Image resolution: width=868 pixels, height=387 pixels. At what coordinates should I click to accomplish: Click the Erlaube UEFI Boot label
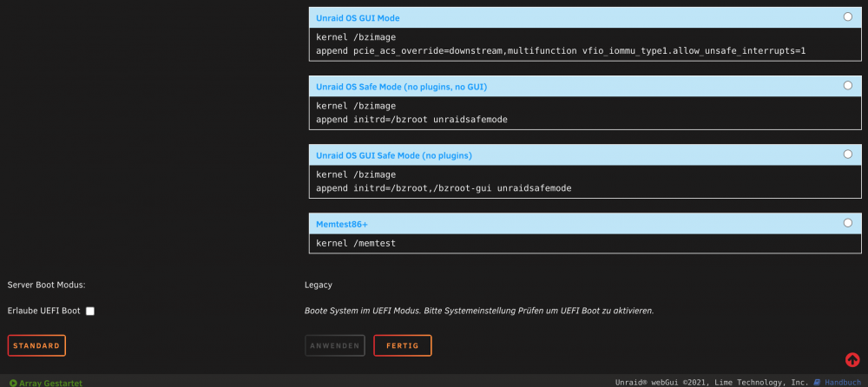point(44,312)
